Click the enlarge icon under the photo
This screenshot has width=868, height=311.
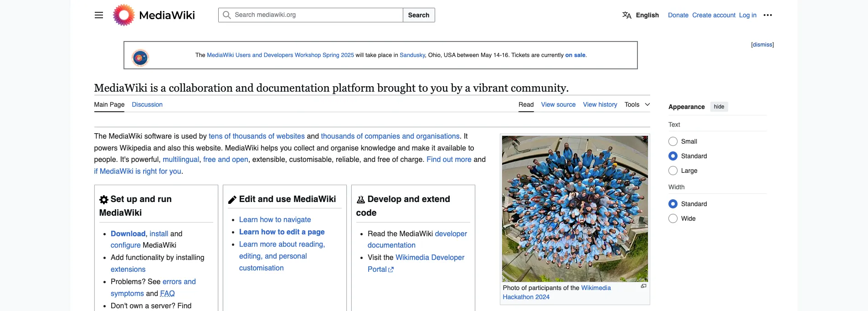click(643, 286)
